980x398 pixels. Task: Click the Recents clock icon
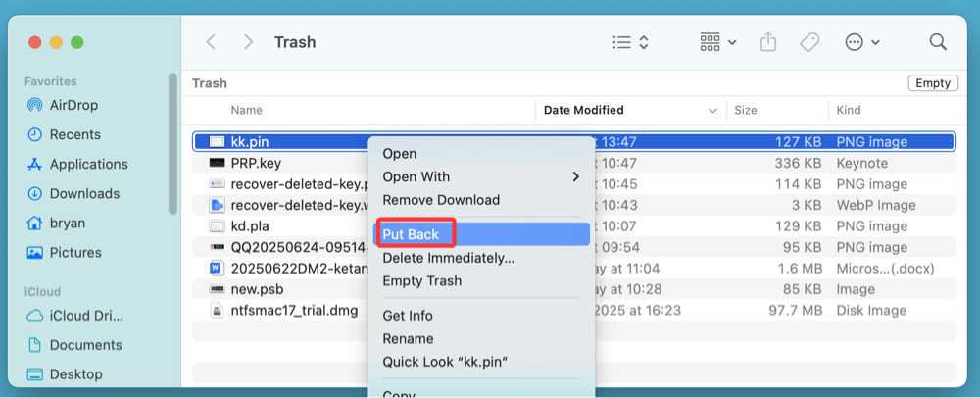(x=35, y=134)
